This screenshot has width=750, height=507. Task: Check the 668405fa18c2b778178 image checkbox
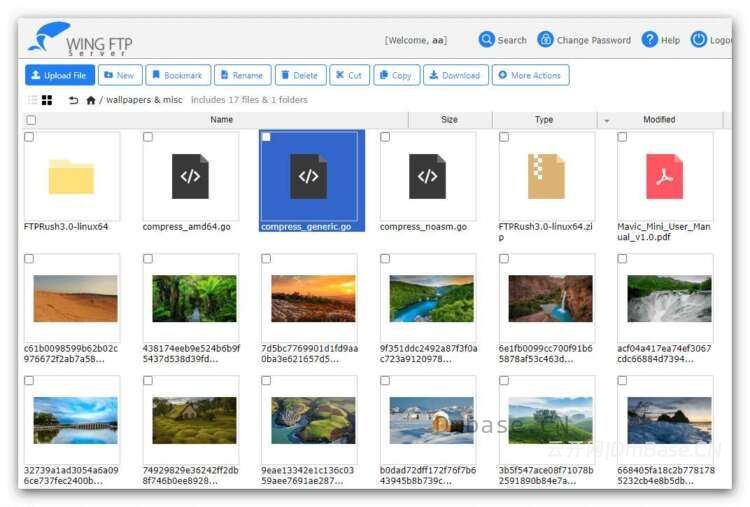click(x=622, y=381)
